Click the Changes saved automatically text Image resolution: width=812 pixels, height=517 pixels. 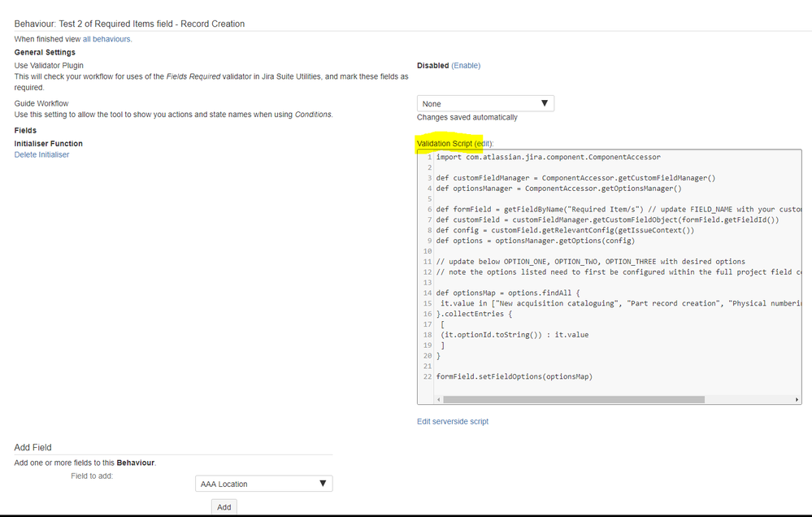(467, 117)
